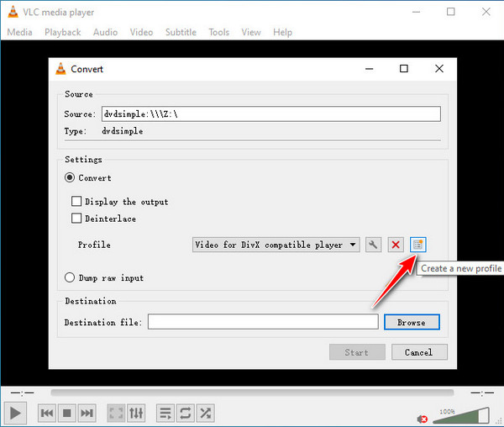Select Dump raw input option
504x427 pixels.
pyautogui.click(x=70, y=277)
